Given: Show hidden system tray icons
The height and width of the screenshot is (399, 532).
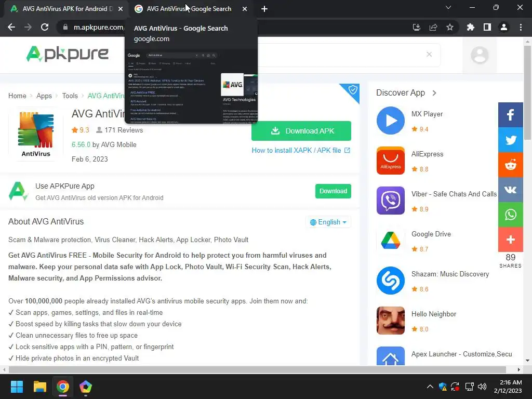Looking at the screenshot, I should (430, 387).
